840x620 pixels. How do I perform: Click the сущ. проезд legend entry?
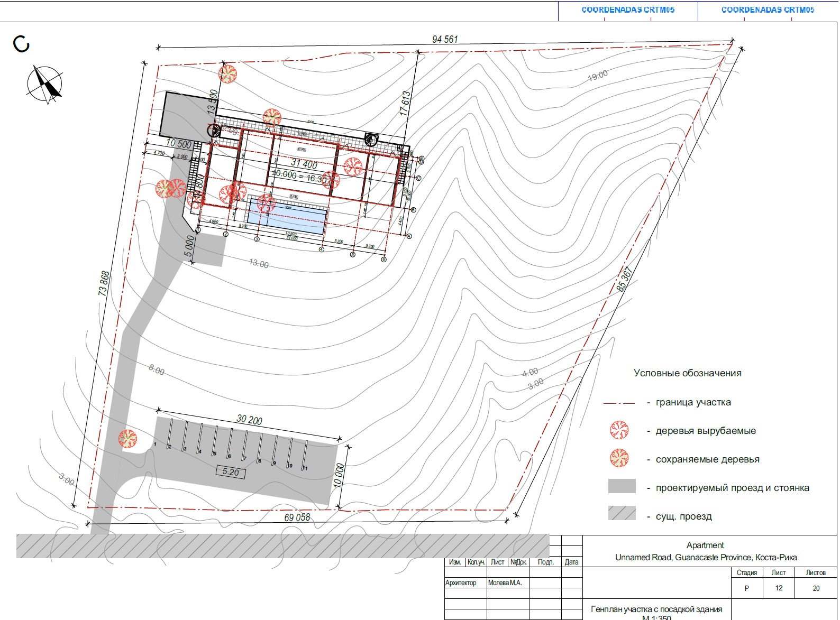pyautogui.click(x=684, y=516)
